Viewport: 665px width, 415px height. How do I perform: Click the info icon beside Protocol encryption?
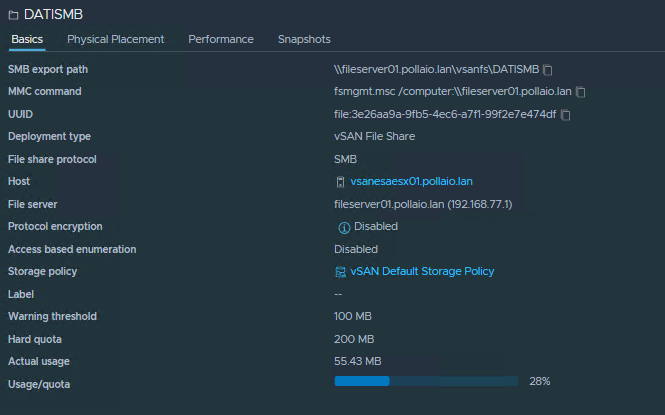coord(344,228)
